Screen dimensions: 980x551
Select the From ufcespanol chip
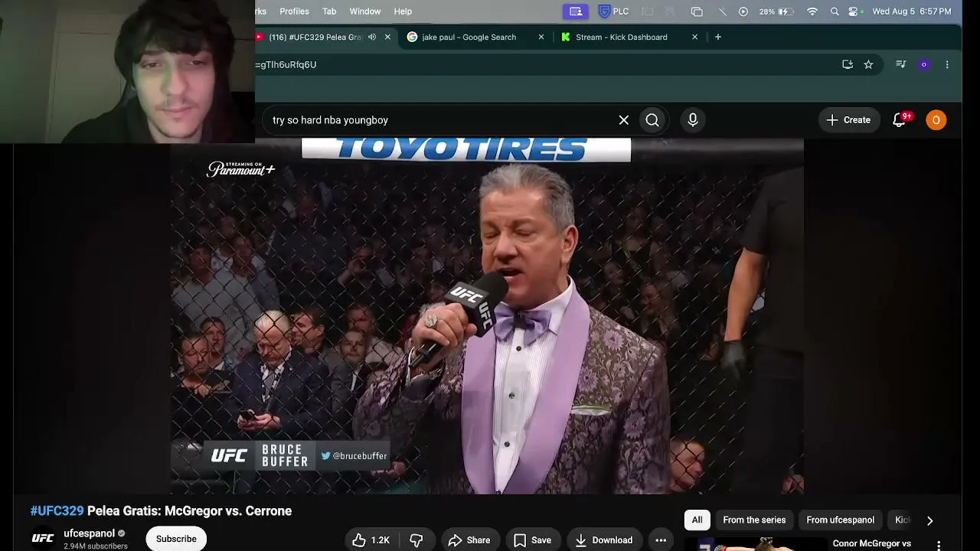[840, 520]
